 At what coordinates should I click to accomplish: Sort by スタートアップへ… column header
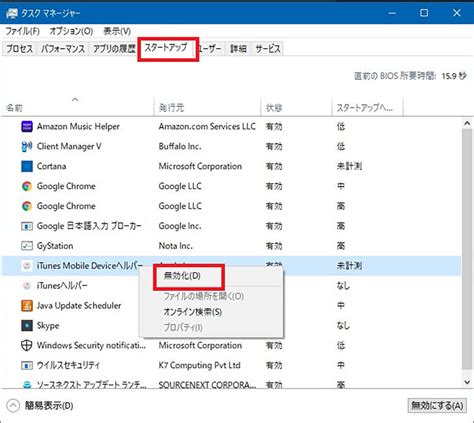367,108
